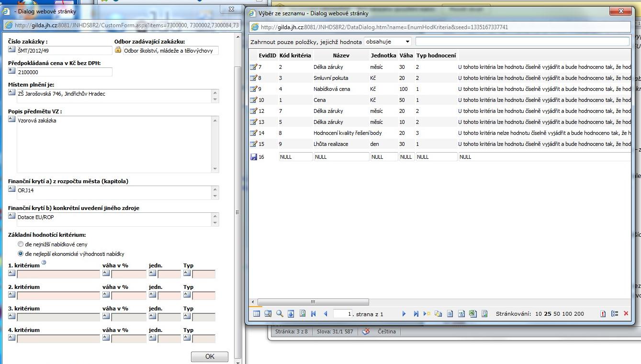641x364 pixels.
Task: Click 'Stránka: 3 z 8' in the status bar
Action: tap(291, 331)
